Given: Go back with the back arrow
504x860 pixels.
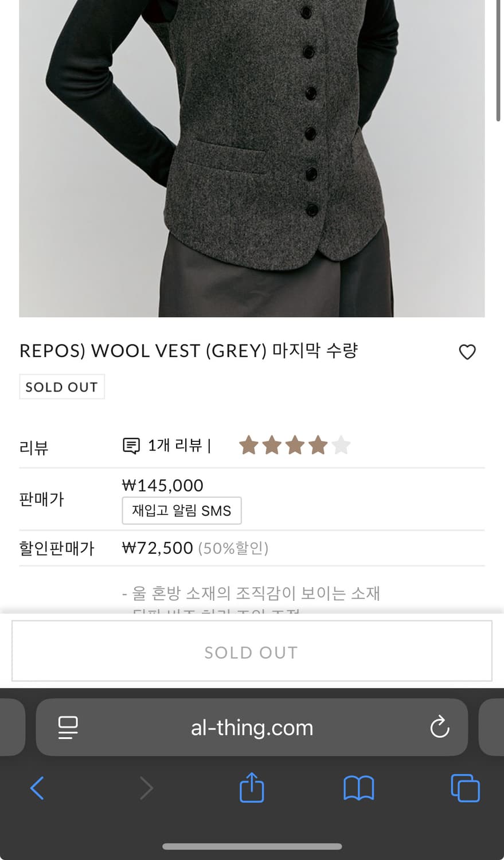Looking at the screenshot, I should pos(37,788).
